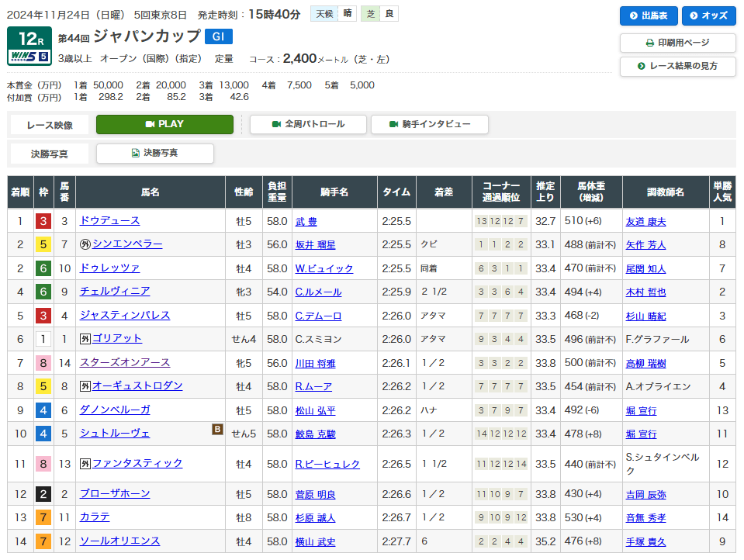
Task: Click the green PLAY race video button
Action: (x=164, y=124)
